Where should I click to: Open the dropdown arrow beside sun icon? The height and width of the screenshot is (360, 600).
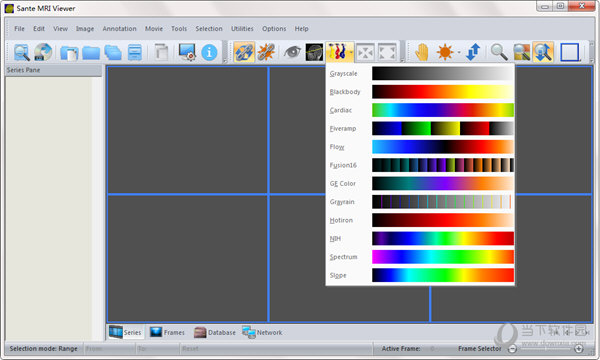point(459,52)
